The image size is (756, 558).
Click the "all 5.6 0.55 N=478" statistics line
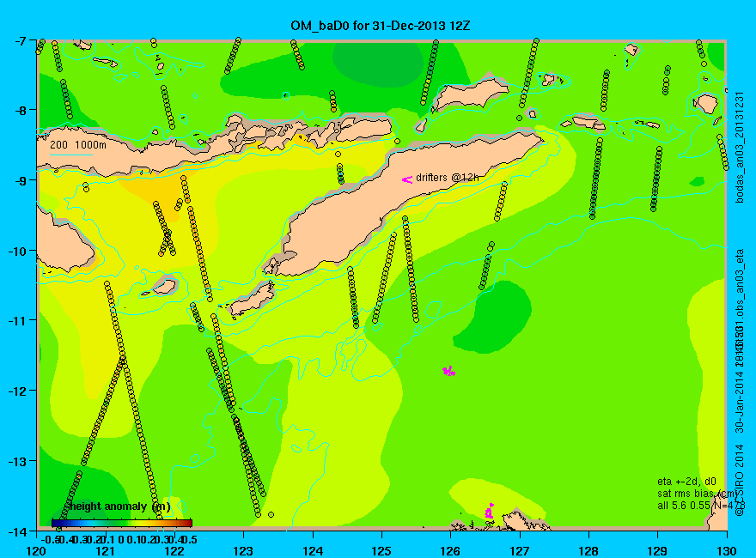[701, 506]
